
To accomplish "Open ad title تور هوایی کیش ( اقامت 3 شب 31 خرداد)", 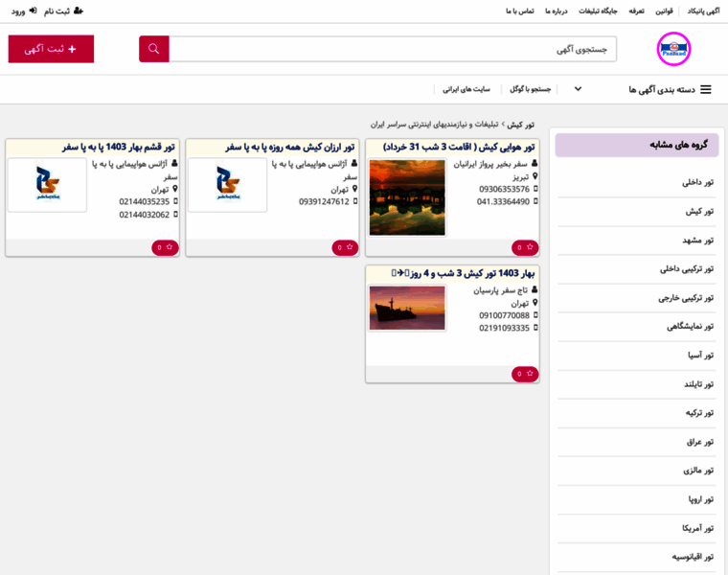I will [459, 148].
